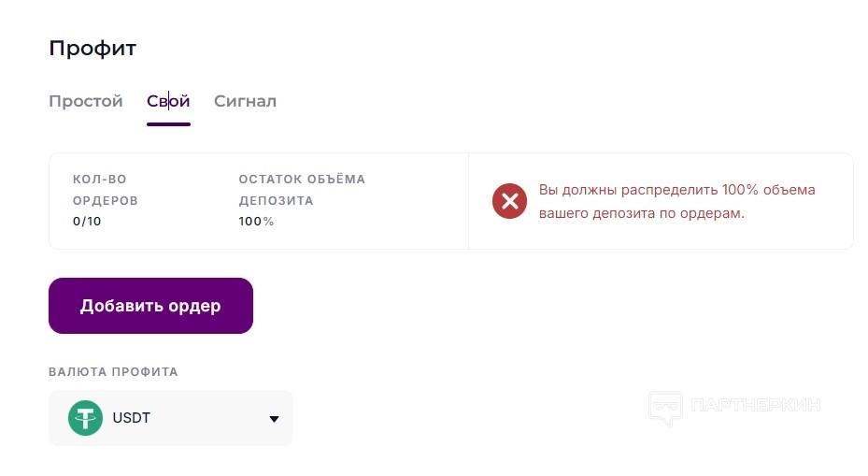
Task: Switch to the Простой tab
Action: coord(86,101)
